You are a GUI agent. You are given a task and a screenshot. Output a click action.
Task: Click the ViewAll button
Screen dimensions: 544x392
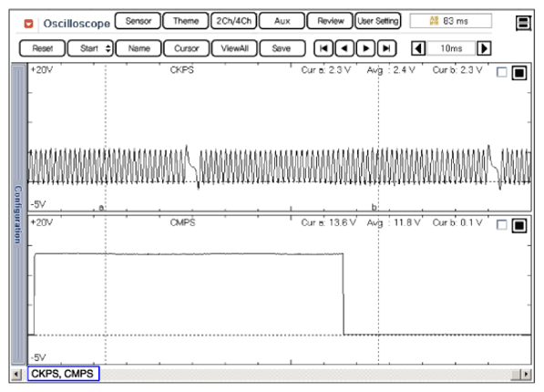(x=234, y=48)
